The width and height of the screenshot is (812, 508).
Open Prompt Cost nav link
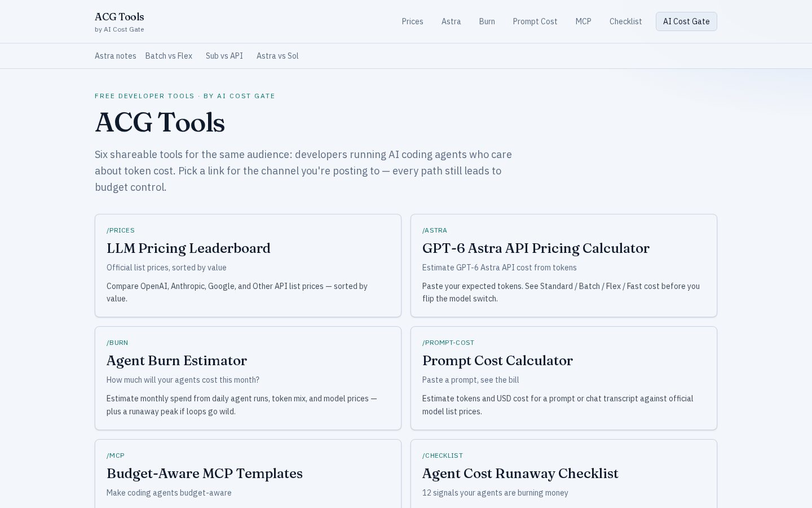(535, 21)
